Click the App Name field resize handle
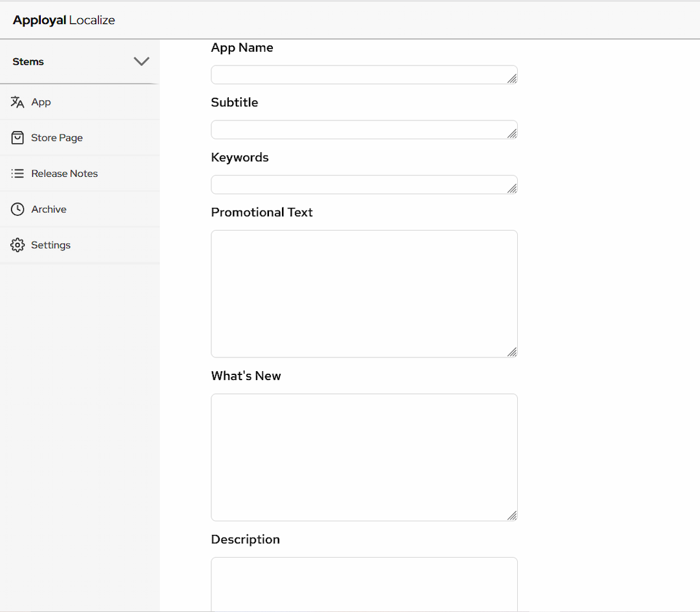700x612 pixels. point(512,79)
